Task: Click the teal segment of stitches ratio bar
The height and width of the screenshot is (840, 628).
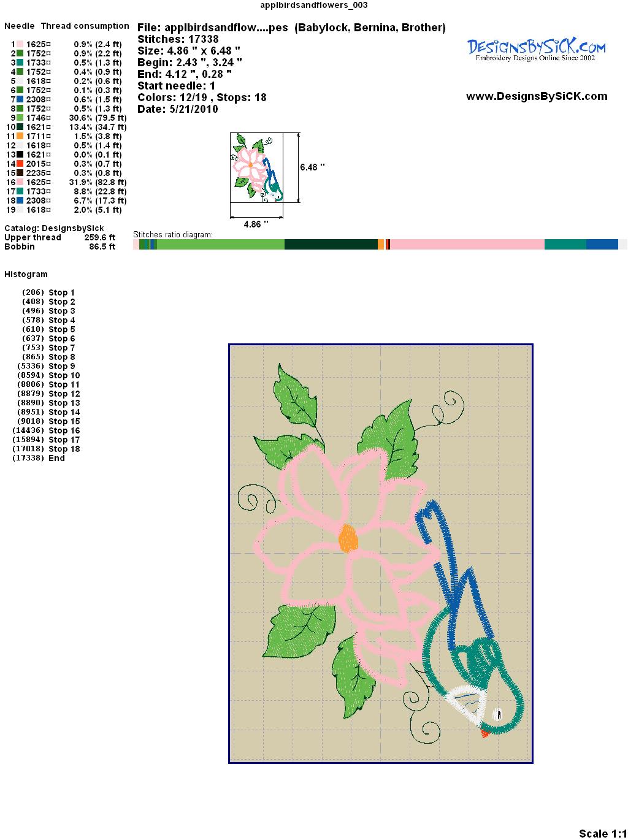Action: click(x=565, y=245)
